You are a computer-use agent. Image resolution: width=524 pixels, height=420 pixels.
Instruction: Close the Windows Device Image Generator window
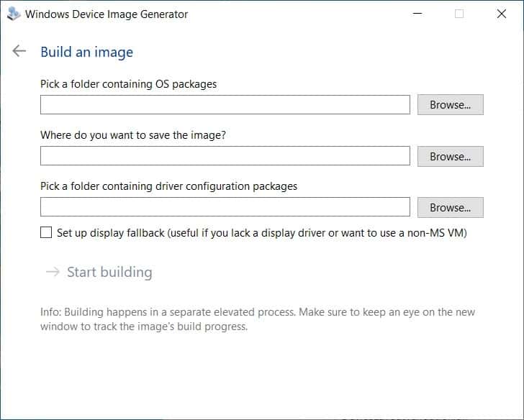[x=502, y=14]
